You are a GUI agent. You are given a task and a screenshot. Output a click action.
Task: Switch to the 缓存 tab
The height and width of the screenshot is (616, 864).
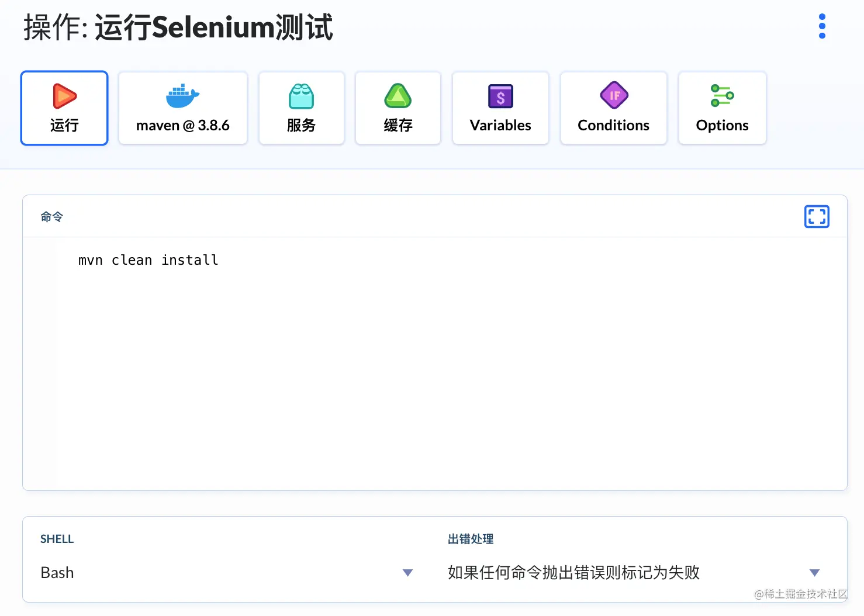pos(398,108)
